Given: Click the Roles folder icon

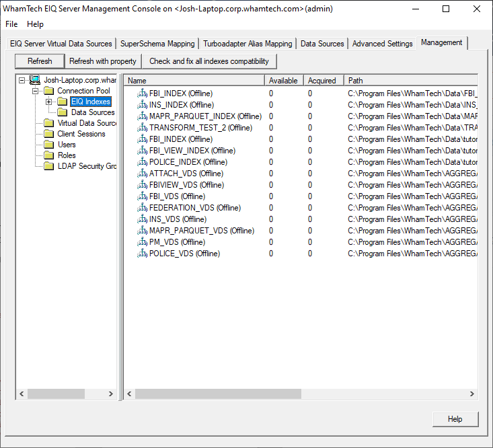Looking at the screenshot, I should [x=48, y=155].
